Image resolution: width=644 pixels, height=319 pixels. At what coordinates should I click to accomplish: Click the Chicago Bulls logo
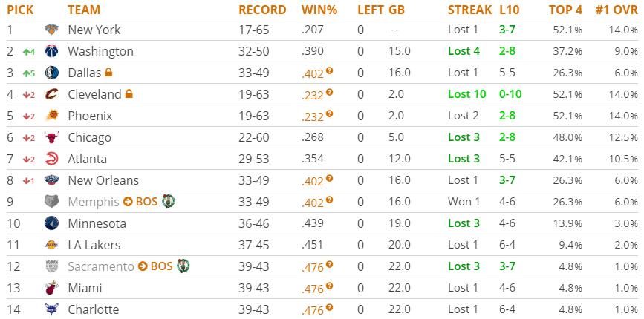tap(51, 138)
